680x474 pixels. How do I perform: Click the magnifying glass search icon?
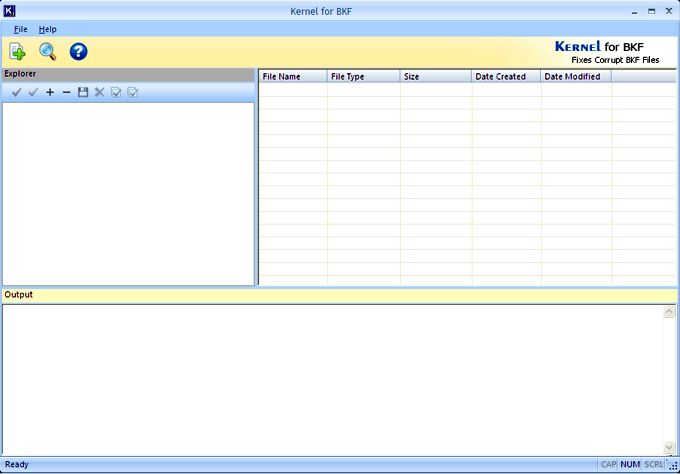(47, 52)
